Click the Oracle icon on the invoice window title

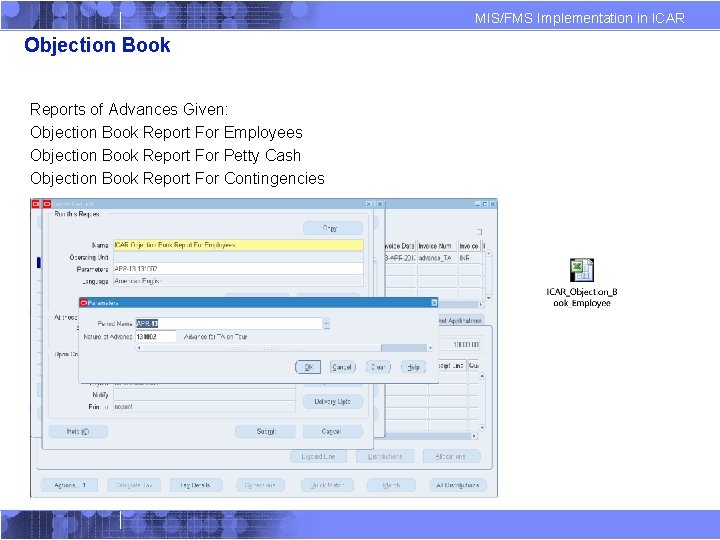[35, 203]
